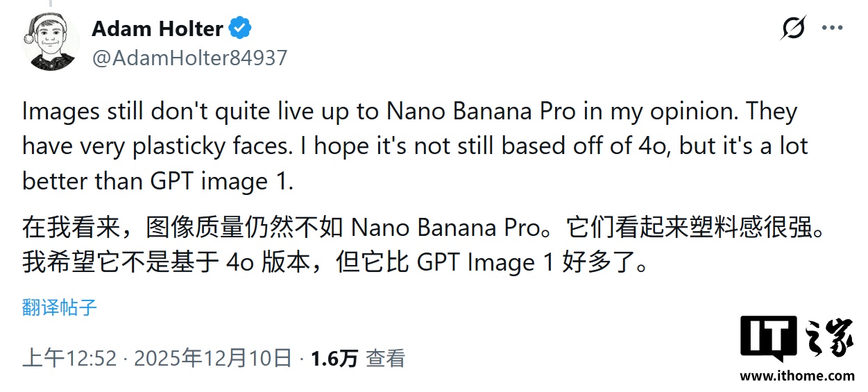The height and width of the screenshot is (392, 868).
Task: Click the 翻译帖子 translate post link
Action: click(60, 307)
